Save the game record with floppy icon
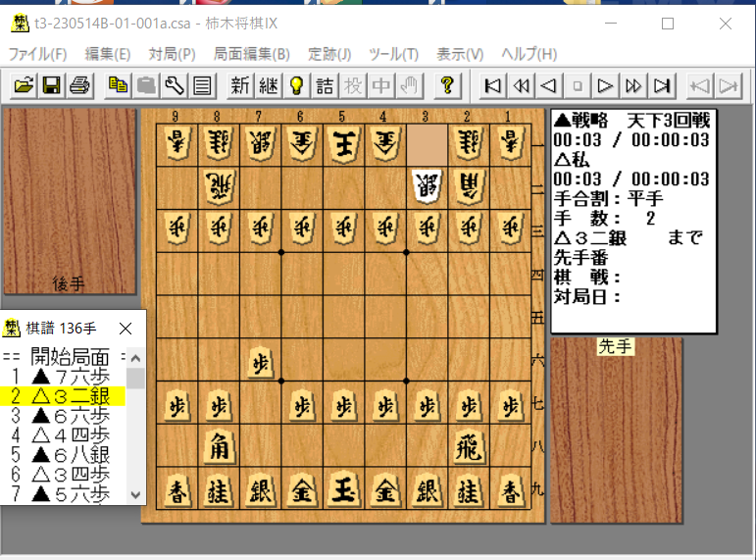This screenshot has width=756, height=560. [x=52, y=85]
